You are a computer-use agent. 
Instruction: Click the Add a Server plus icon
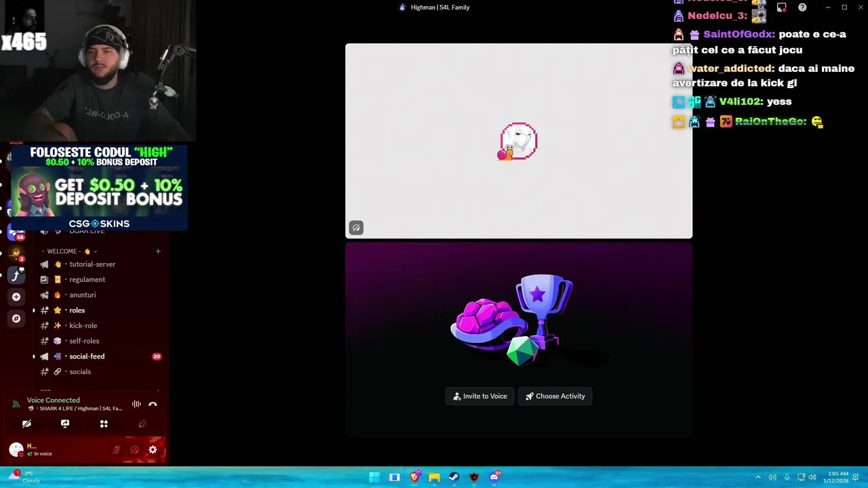pyautogui.click(x=16, y=297)
